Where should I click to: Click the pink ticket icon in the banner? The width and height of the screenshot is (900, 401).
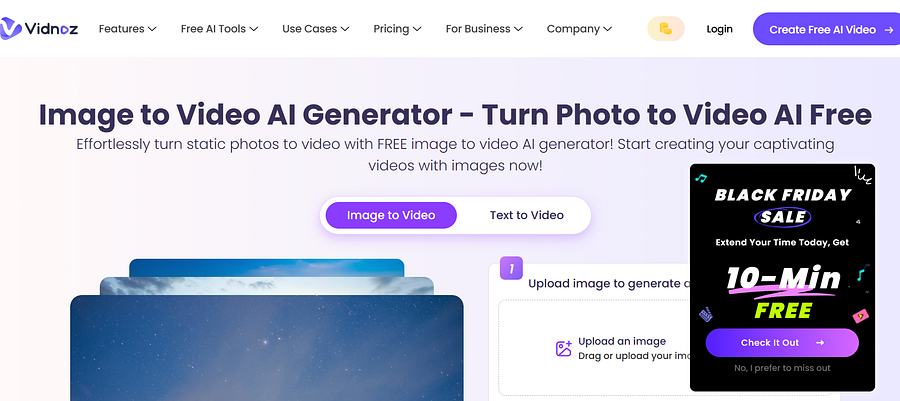pos(860,316)
